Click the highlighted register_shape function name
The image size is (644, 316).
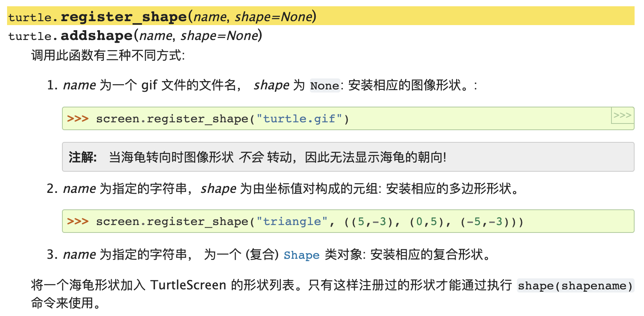124,17
